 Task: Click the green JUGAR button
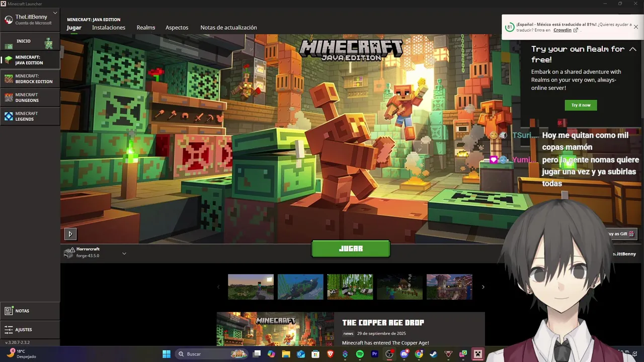[x=351, y=249]
